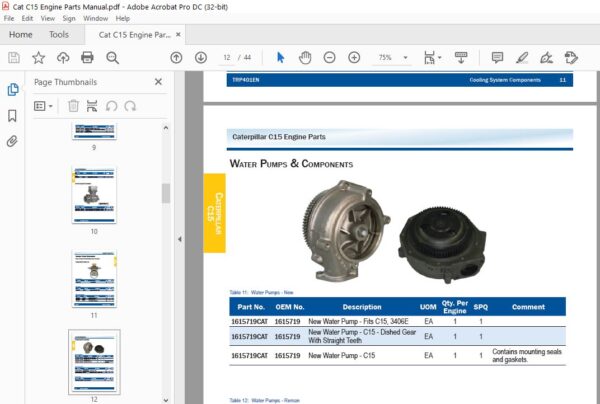Click the OEM No. column header
The image size is (600, 404).
290,307
